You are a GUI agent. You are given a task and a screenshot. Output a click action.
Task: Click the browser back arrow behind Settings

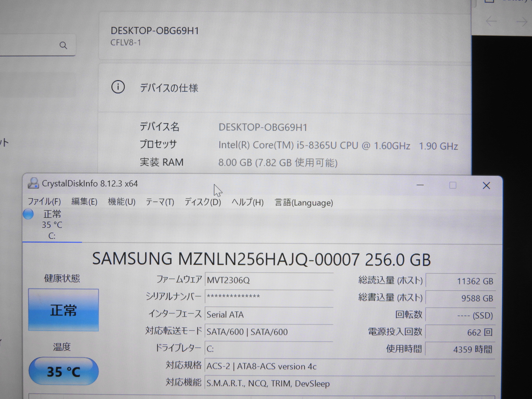click(x=491, y=22)
